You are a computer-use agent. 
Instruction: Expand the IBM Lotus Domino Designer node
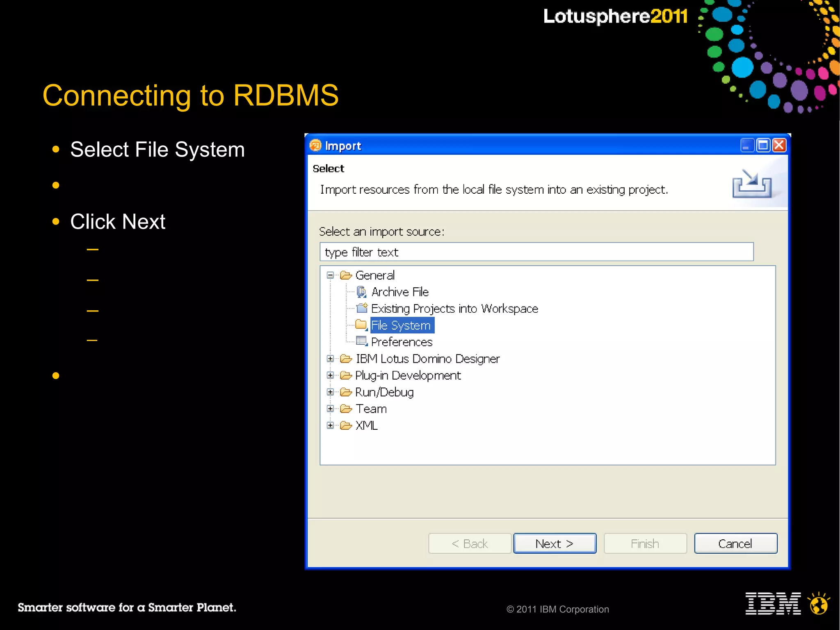tap(330, 359)
